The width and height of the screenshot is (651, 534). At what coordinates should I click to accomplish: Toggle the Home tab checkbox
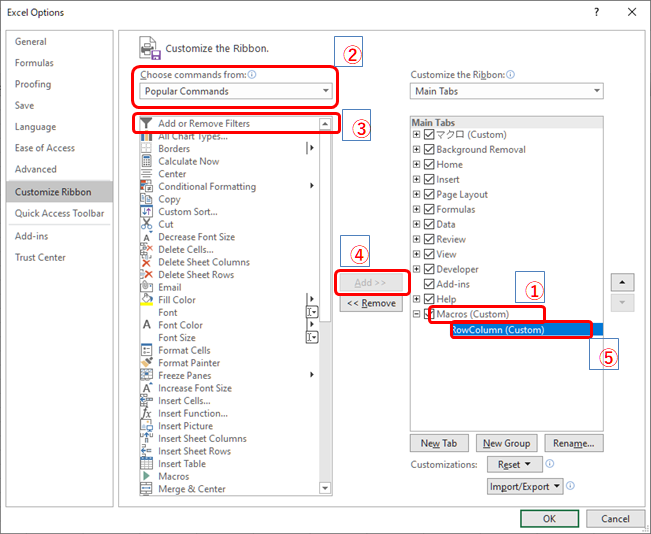[429, 164]
